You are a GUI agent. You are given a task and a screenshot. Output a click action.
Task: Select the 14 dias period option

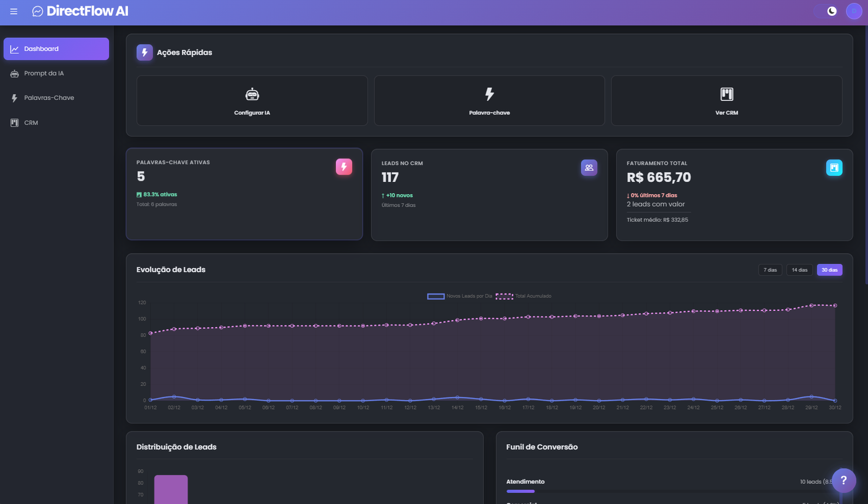click(800, 270)
